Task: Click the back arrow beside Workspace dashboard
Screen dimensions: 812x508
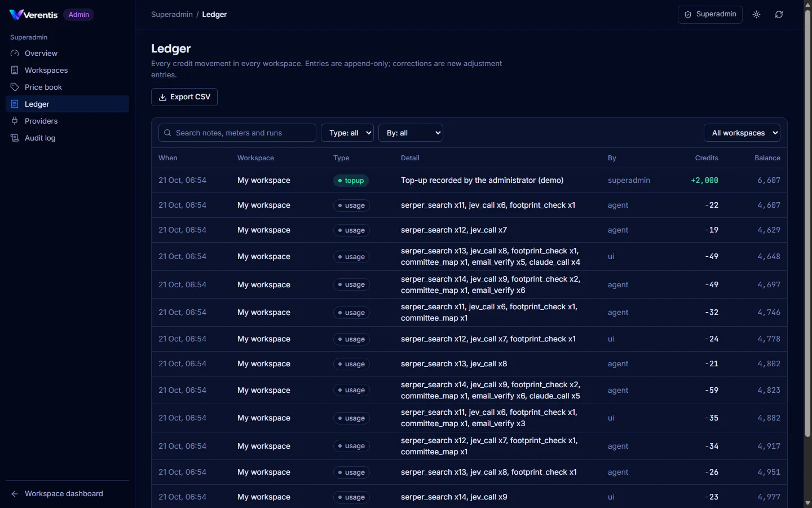Action: 15,494
